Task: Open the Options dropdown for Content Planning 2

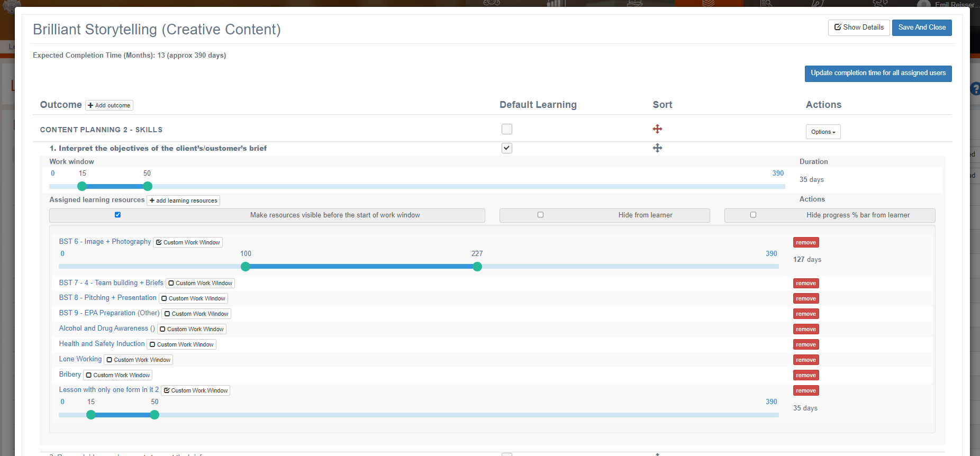Action: point(823,132)
